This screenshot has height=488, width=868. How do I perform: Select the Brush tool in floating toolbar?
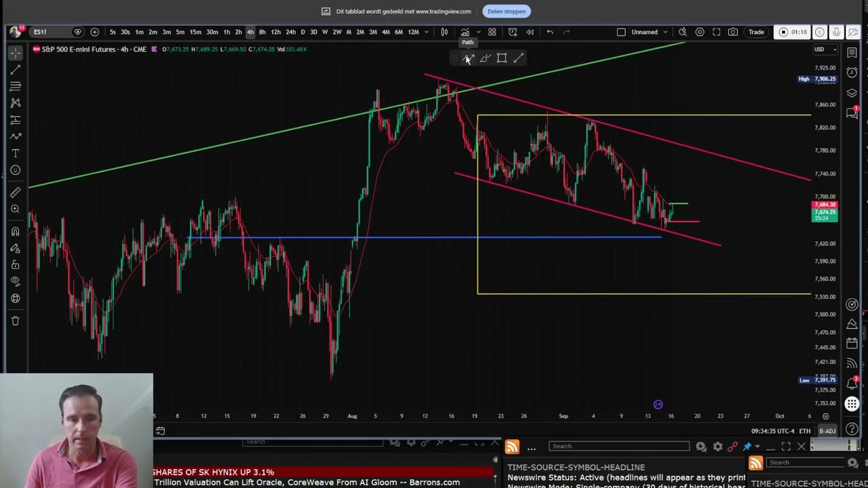pos(485,58)
